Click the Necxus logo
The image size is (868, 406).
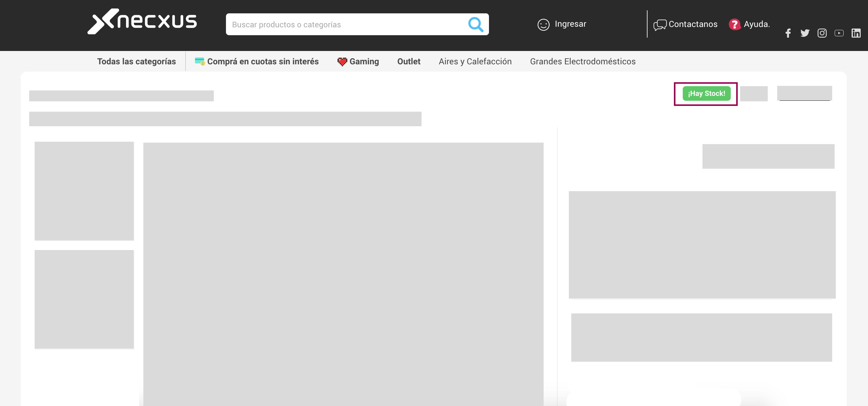point(142,21)
